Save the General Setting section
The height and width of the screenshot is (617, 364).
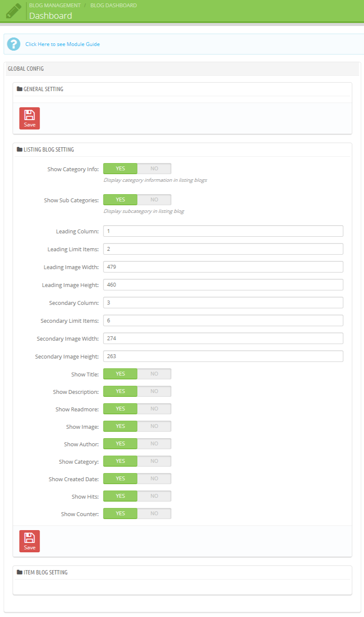(x=29, y=118)
